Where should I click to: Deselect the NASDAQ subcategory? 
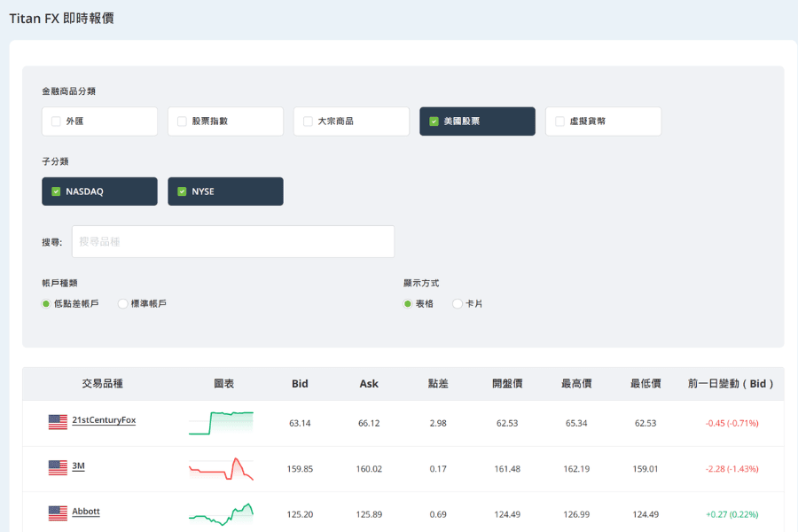pyautogui.click(x=57, y=192)
